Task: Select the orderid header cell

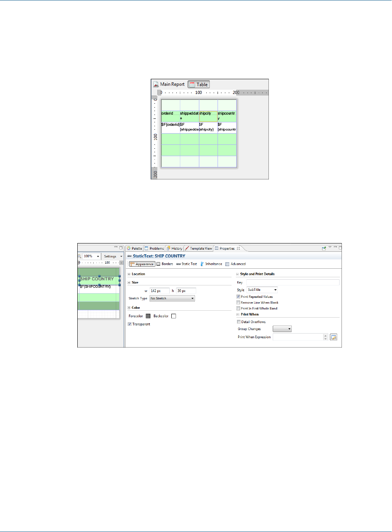Action: click(x=171, y=116)
